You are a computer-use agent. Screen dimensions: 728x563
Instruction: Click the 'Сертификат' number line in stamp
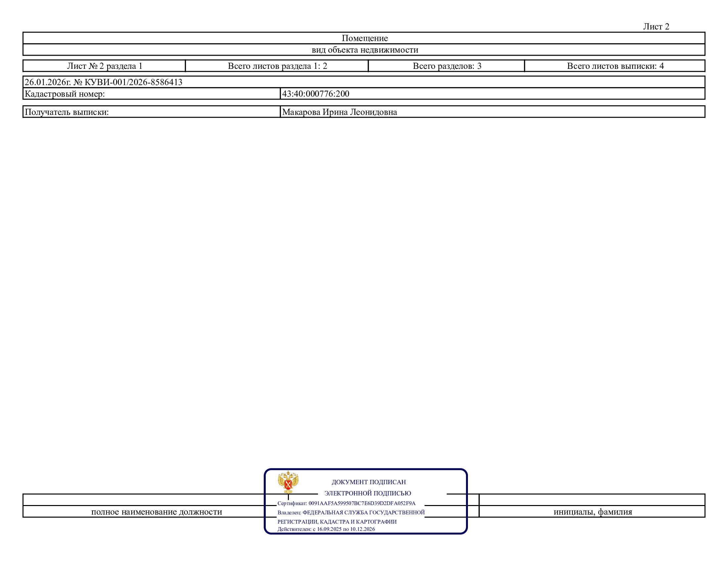coord(346,503)
